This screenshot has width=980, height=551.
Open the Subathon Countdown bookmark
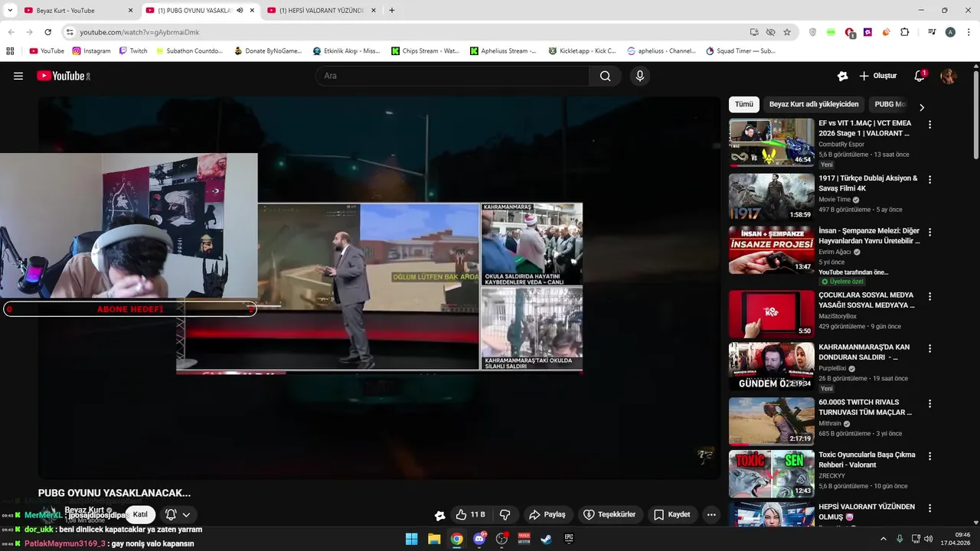[x=189, y=51]
